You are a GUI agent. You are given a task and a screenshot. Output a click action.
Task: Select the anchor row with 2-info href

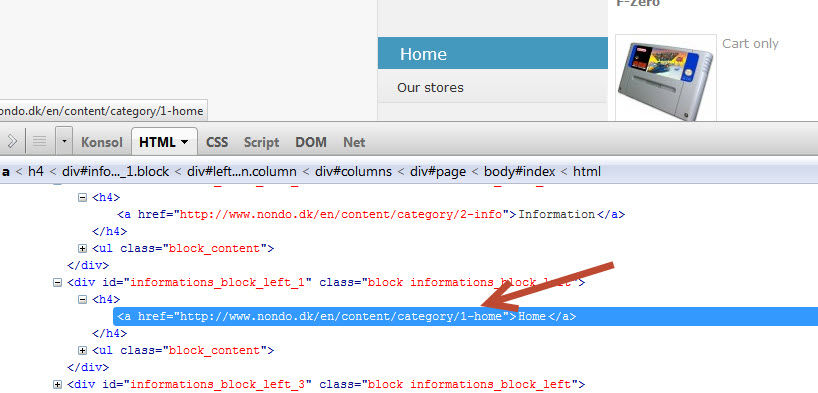click(371, 215)
